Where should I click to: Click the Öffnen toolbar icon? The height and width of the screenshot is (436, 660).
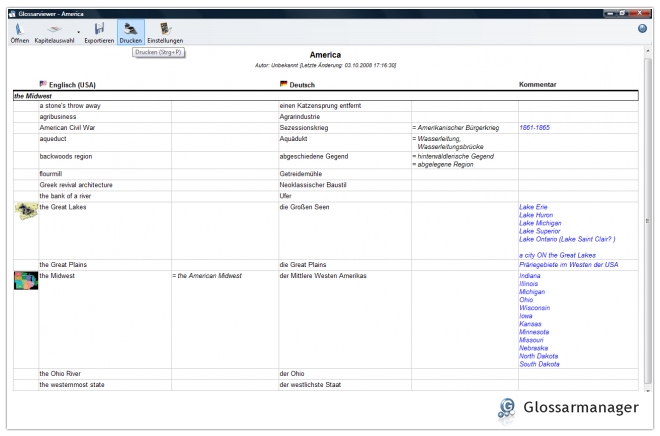[18, 32]
